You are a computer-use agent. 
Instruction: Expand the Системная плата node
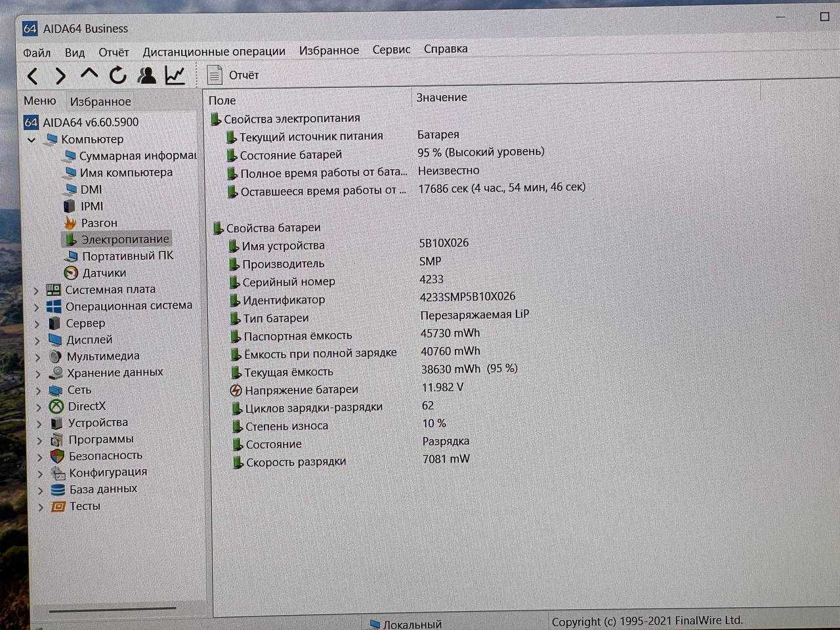[x=37, y=290]
